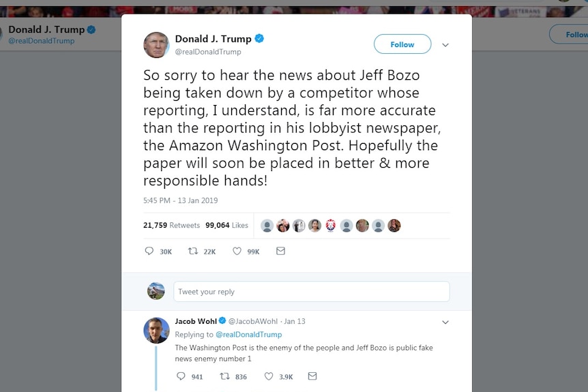Like Jacob Wohl's reply with the 3.9K heart

[x=269, y=376]
